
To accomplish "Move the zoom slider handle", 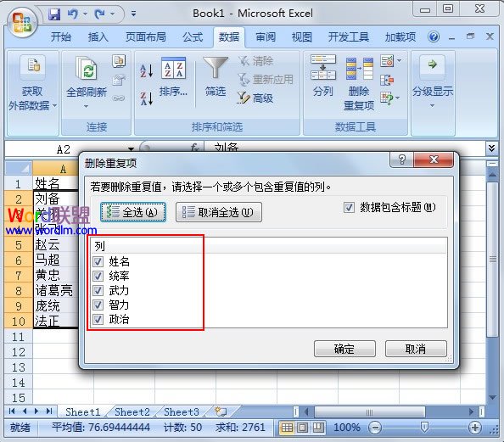I will pyautogui.click(x=424, y=428).
